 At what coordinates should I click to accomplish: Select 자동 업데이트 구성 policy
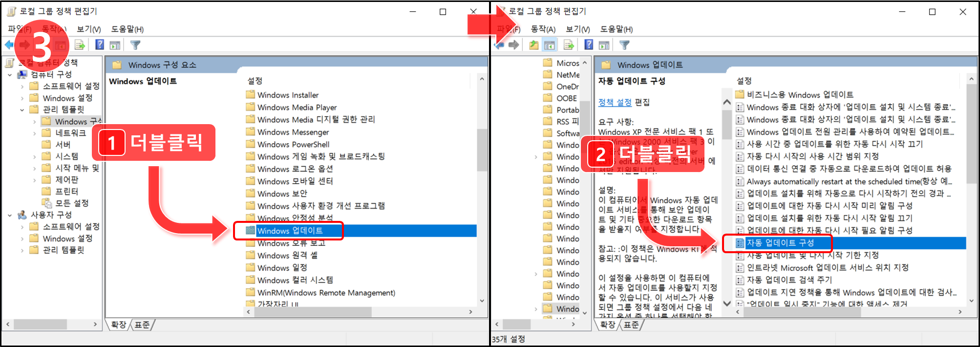pyautogui.click(x=780, y=243)
